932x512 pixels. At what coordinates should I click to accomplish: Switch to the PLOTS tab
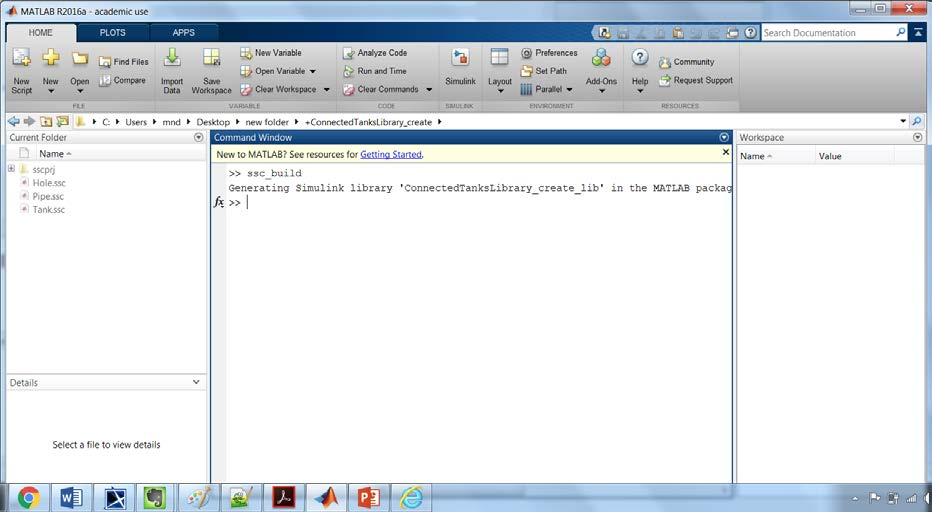112,33
